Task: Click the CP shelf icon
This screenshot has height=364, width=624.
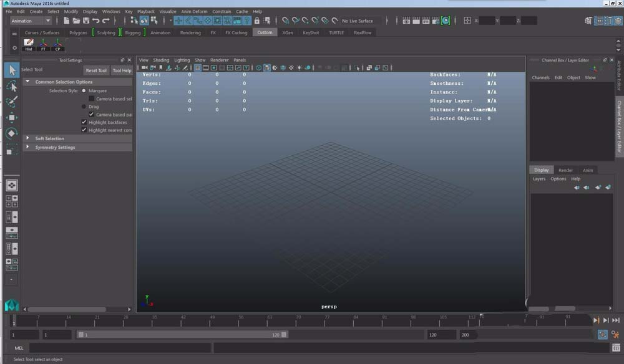Action: click(x=58, y=45)
